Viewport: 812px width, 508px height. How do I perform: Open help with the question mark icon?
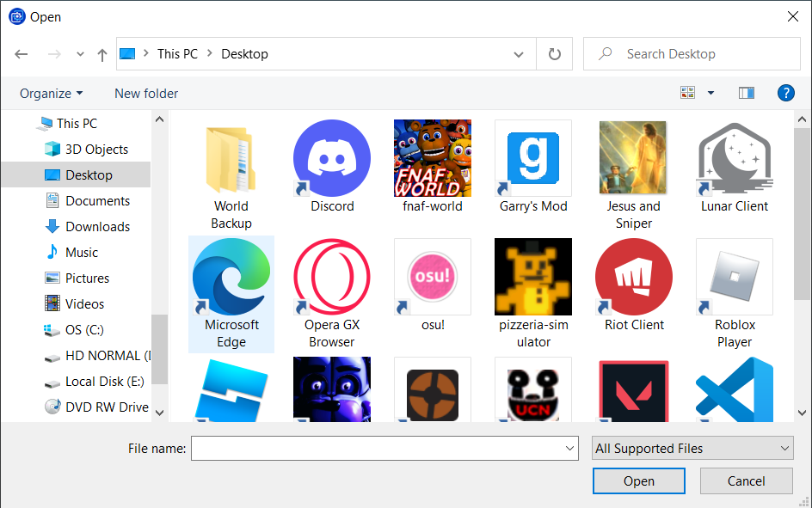(x=785, y=93)
